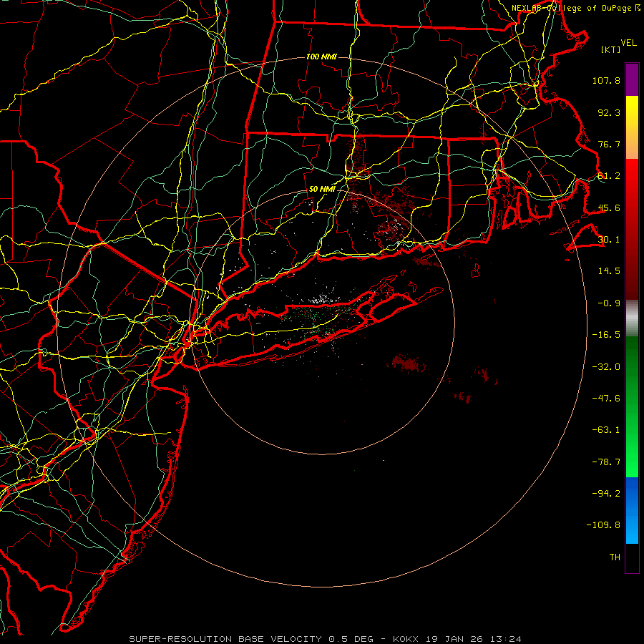Click the -32.0 legend value
The width and height of the screenshot is (644, 644).
click(x=606, y=367)
